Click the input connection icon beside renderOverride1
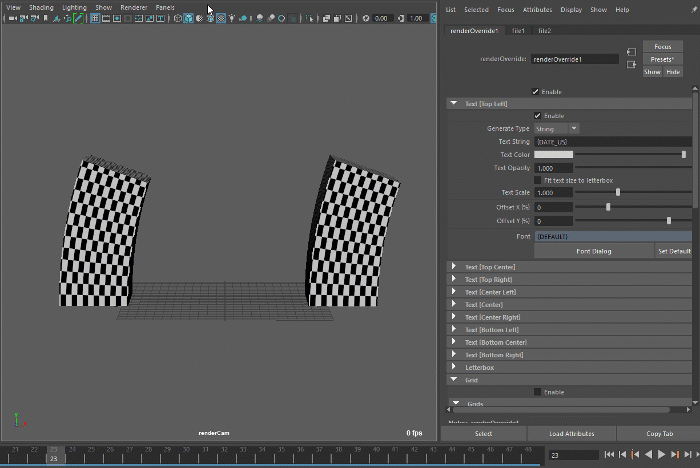This screenshot has height=468, width=700. click(631, 50)
